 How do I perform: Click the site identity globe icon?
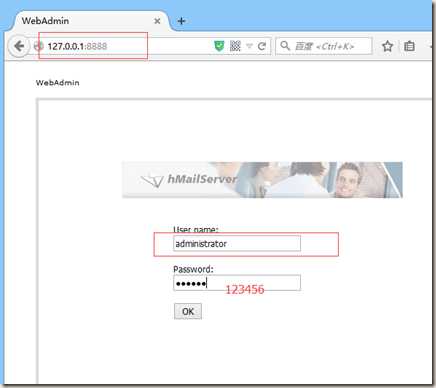pos(39,46)
